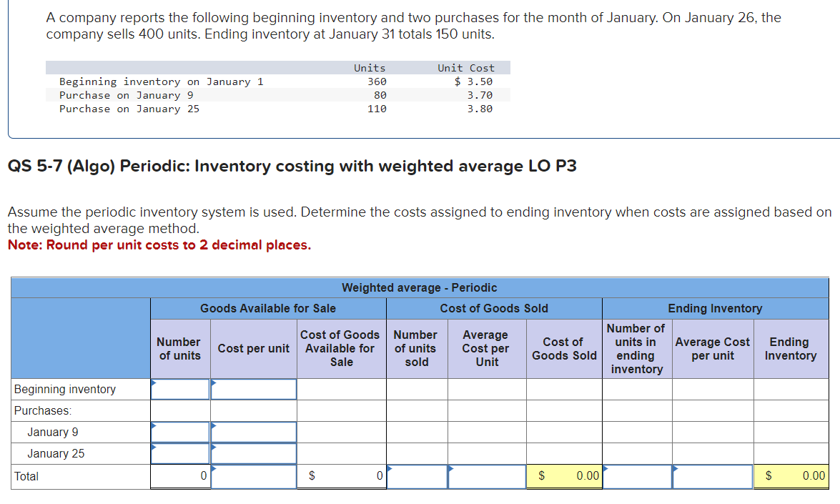Select the Total Number of units sold cell

(416, 476)
